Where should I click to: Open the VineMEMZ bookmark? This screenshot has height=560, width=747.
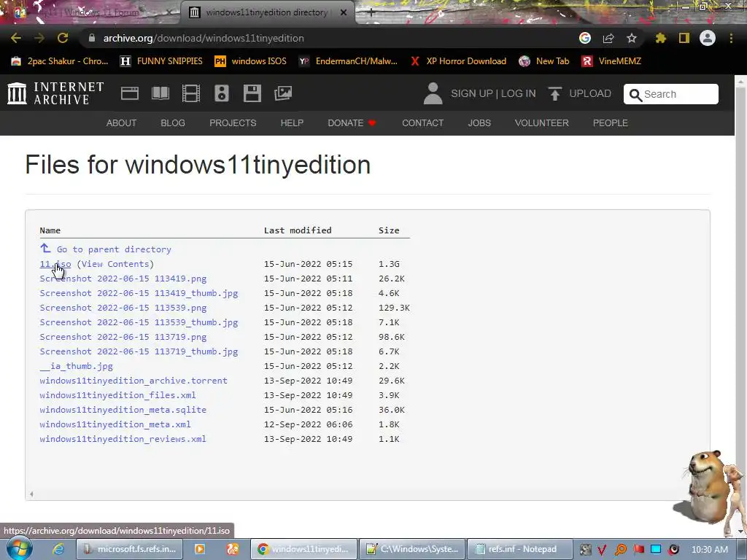coord(612,61)
